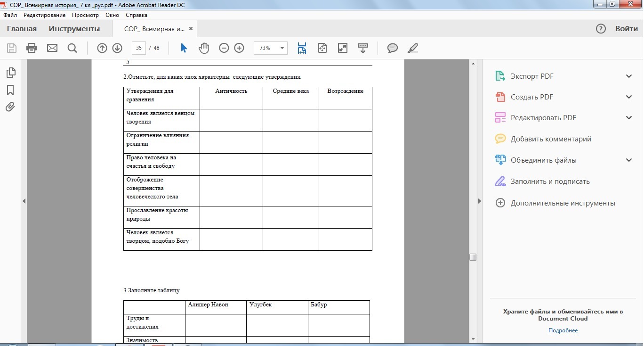The width and height of the screenshot is (644, 346).
Task: Go to the next page arrow
Action: pyautogui.click(x=117, y=48)
